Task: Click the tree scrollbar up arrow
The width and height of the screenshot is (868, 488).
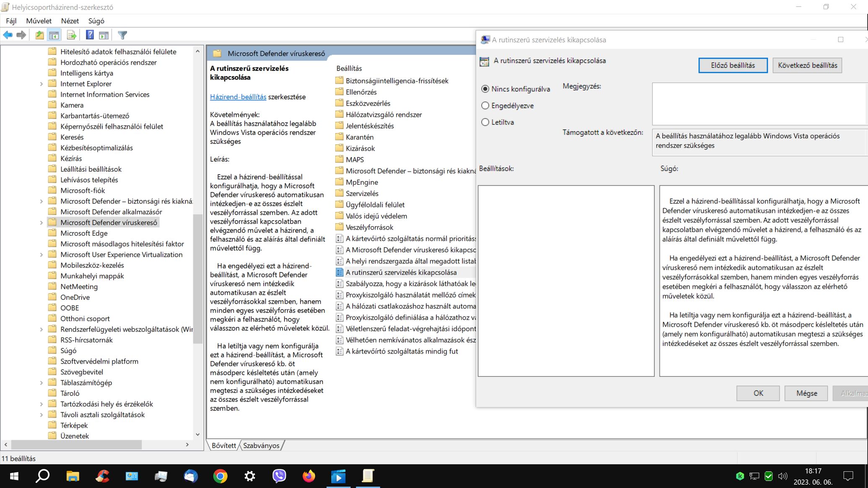Action: point(197,52)
